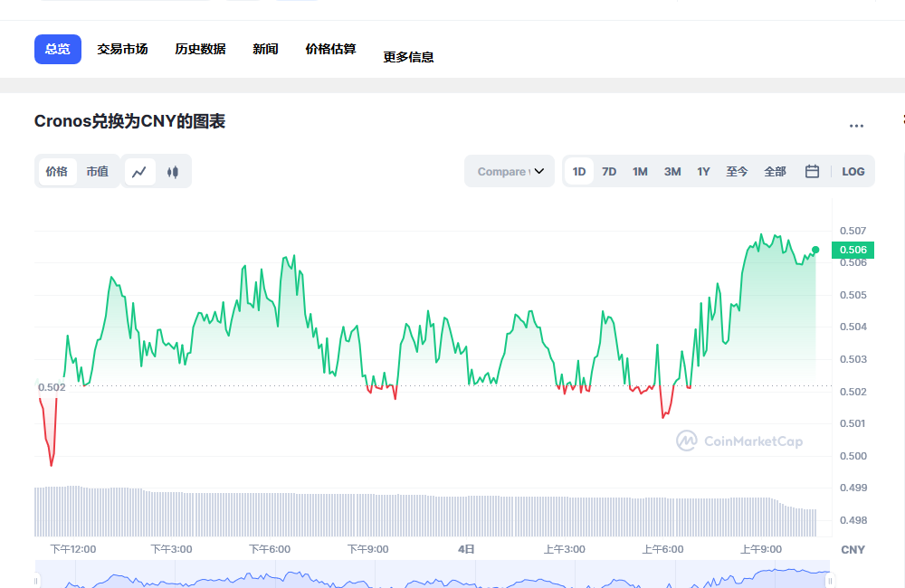Click the 上午3:00 time axis label
Image resolution: width=905 pixels, height=588 pixels.
coord(565,549)
